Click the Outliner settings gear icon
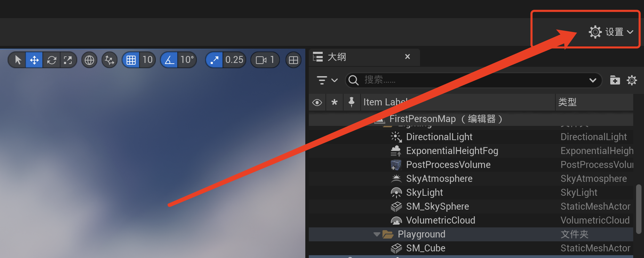The height and width of the screenshot is (258, 644). tap(632, 80)
